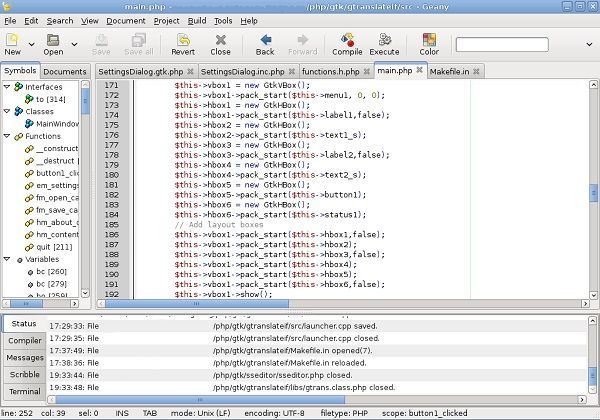
Task: Switch to the Messages tab
Action: [x=25, y=357]
